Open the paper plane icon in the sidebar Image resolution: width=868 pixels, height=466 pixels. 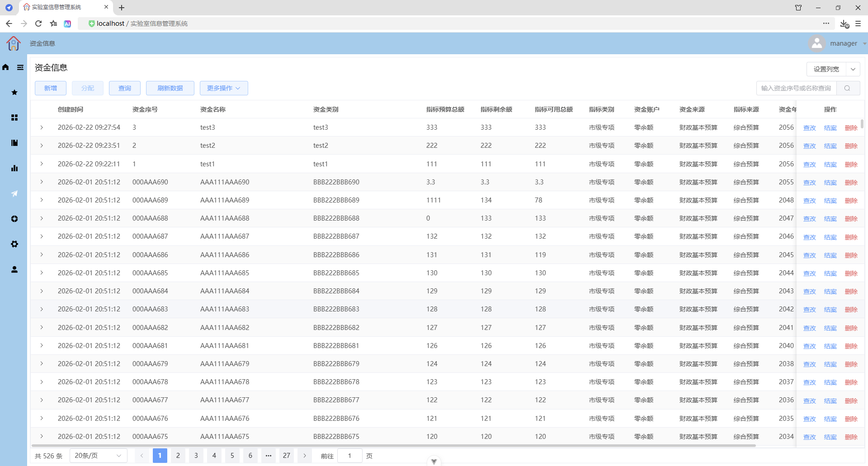[x=14, y=193]
